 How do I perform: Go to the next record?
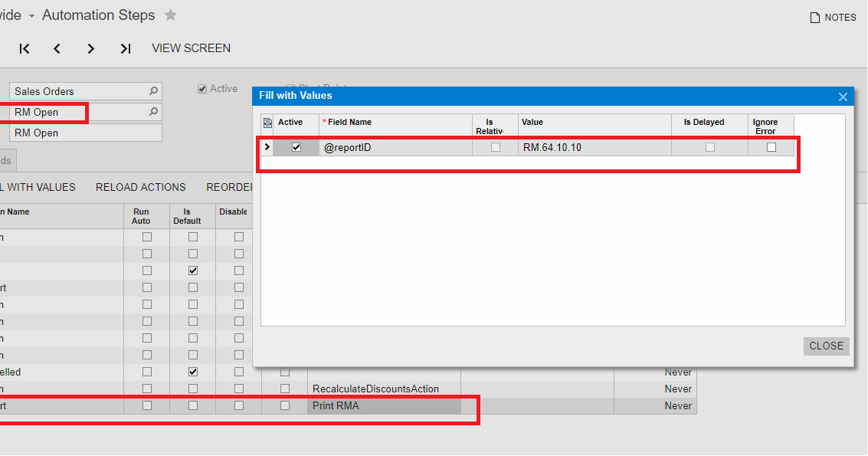90,48
